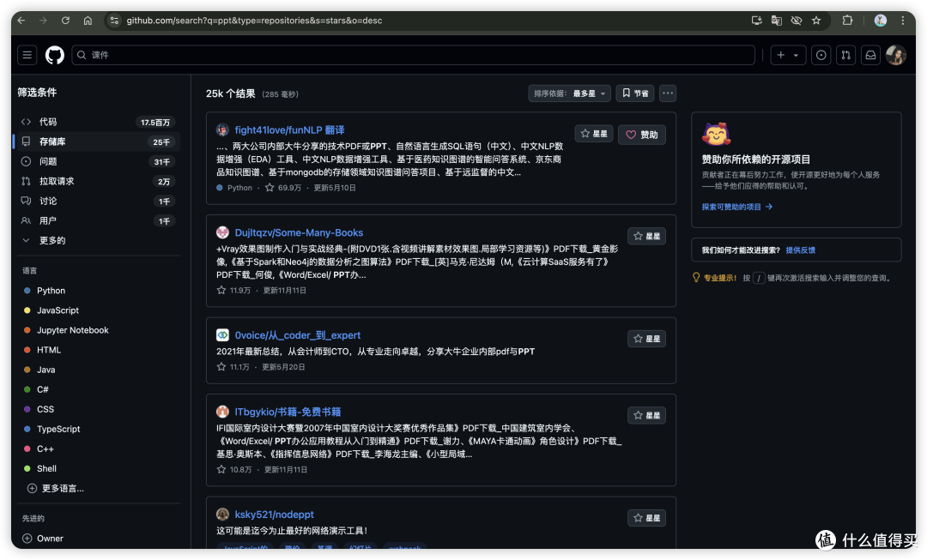Open your GitHub issues icon
The width and height of the screenshot is (927, 560).
(821, 55)
